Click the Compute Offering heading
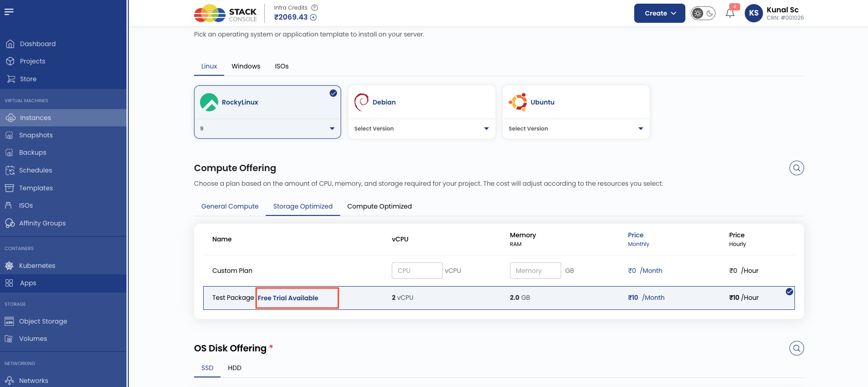The height and width of the screenshot is (387, 868). tap(235, 168)
